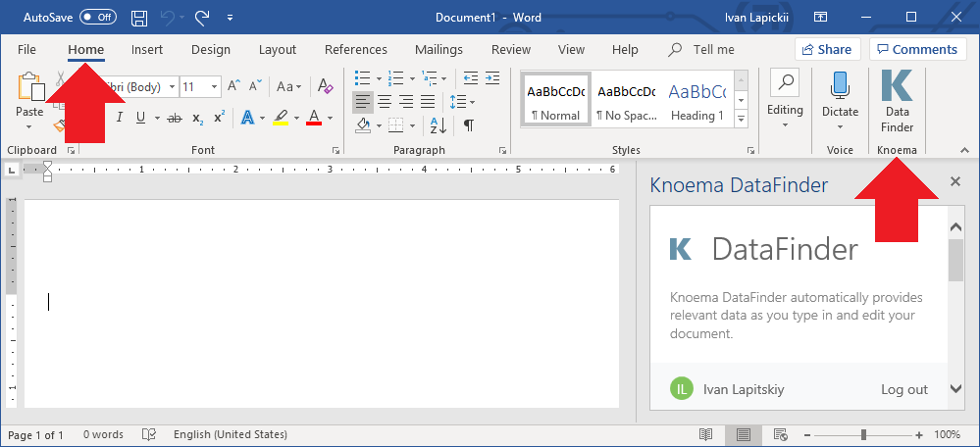This screenshot has height=447, width=980.
Task: Click the zoom slider handle
Action: (x=863, y=434)
